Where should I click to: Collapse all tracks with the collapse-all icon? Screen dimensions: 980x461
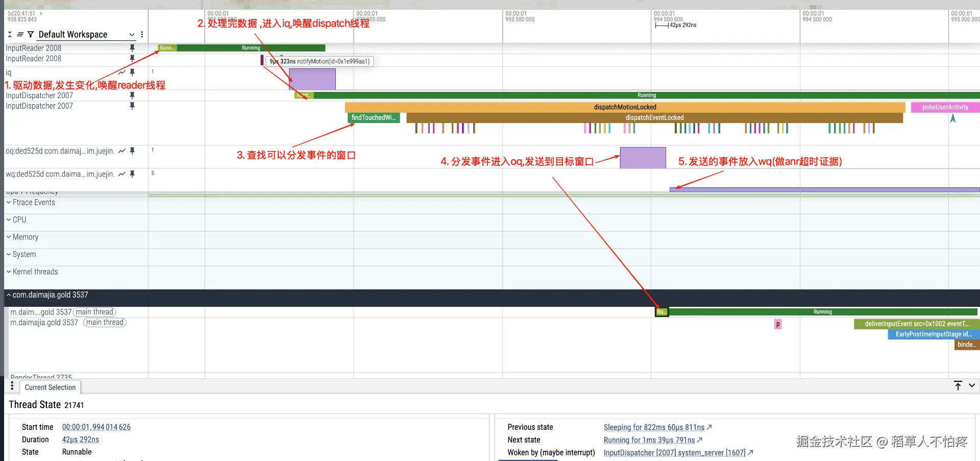pos(10,34)
